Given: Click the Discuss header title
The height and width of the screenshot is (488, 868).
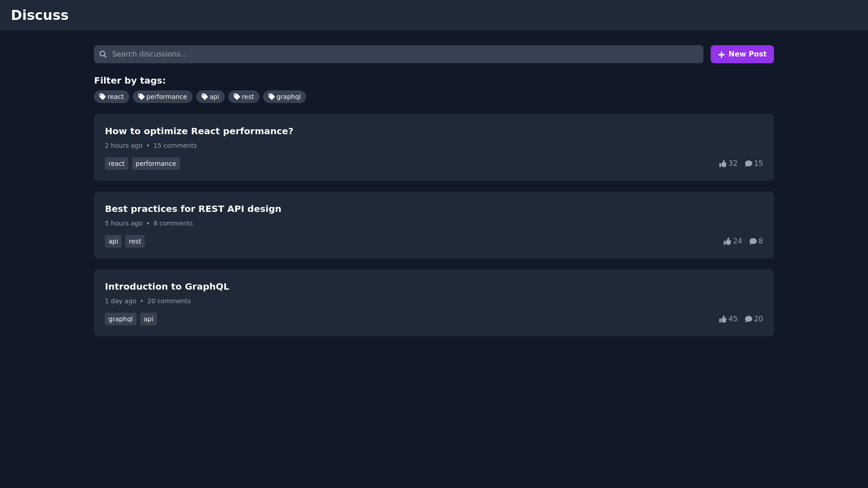Looking at the screenshot, I should pos(40,15).
